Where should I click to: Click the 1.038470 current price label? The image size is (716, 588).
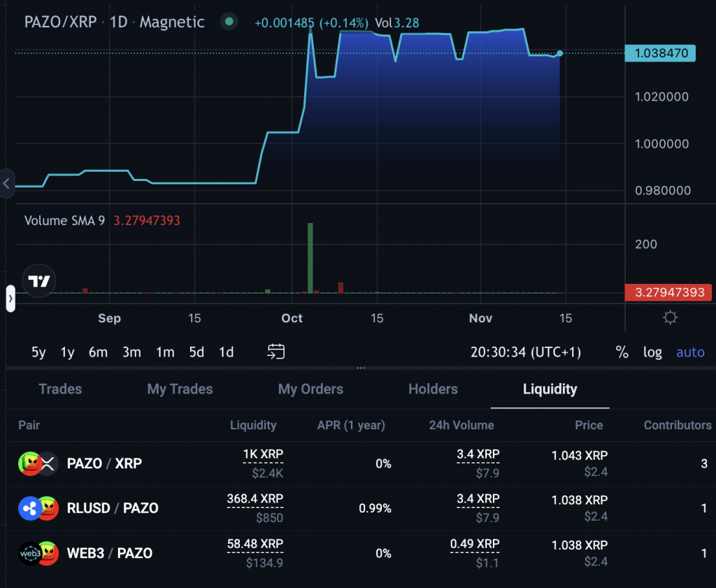660,53
